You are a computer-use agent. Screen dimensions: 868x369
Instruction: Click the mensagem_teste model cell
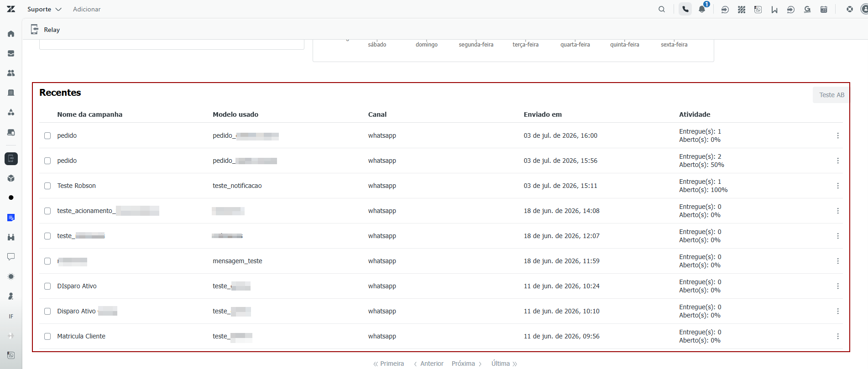pos(237,261)
